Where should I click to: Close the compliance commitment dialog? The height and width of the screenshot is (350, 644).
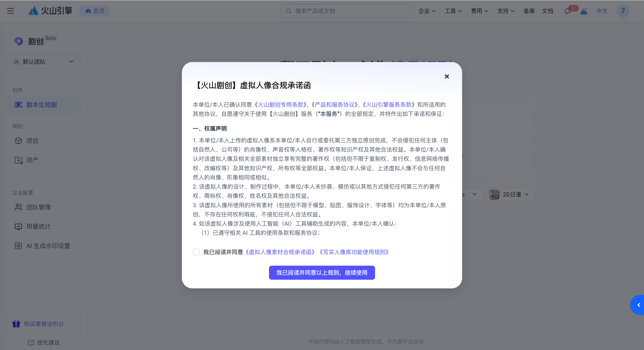coord(447,76)
